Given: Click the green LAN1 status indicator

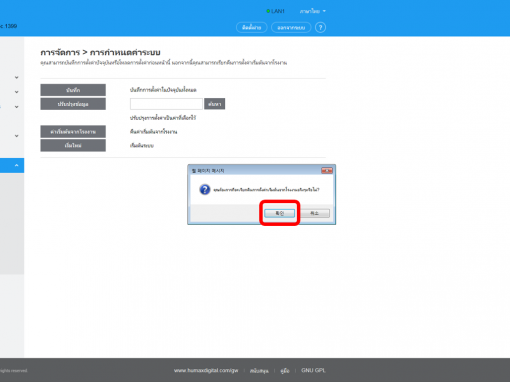Looking at the screenshot, I should tap(275, 11).
